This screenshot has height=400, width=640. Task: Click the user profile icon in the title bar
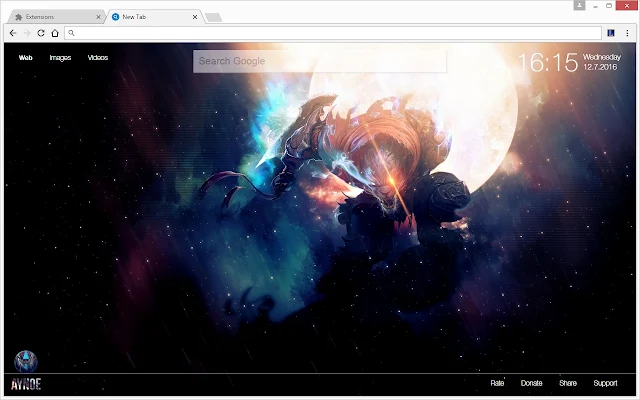[x=579, y=5]
